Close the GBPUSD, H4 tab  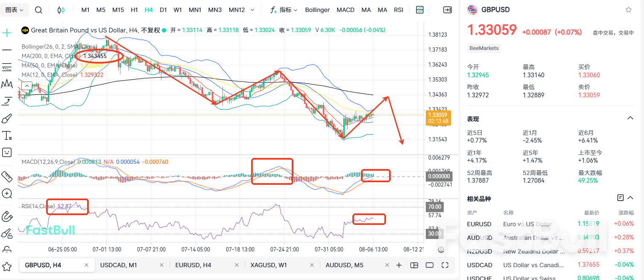point(86,265)
